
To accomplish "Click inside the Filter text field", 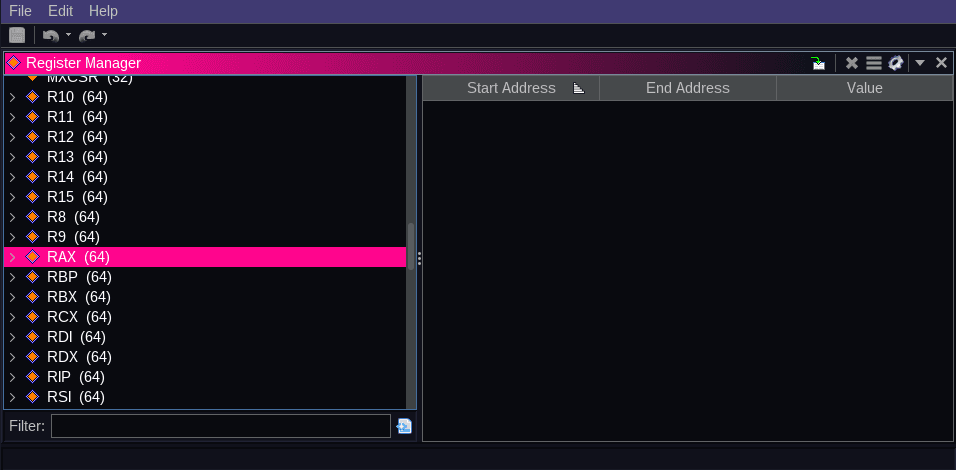I will [220, 426].
